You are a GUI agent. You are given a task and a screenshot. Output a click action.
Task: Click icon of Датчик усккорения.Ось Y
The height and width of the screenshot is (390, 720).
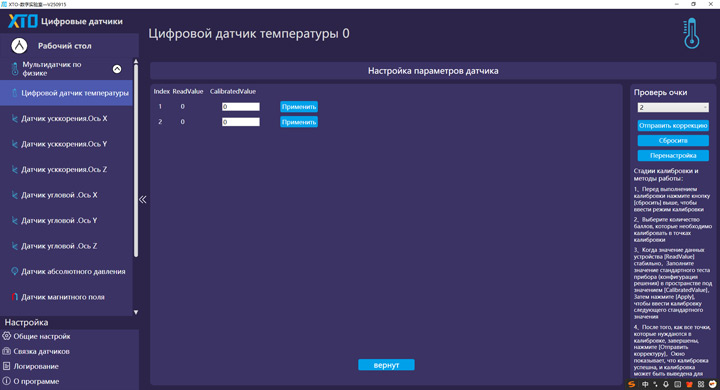pos(15,144)
